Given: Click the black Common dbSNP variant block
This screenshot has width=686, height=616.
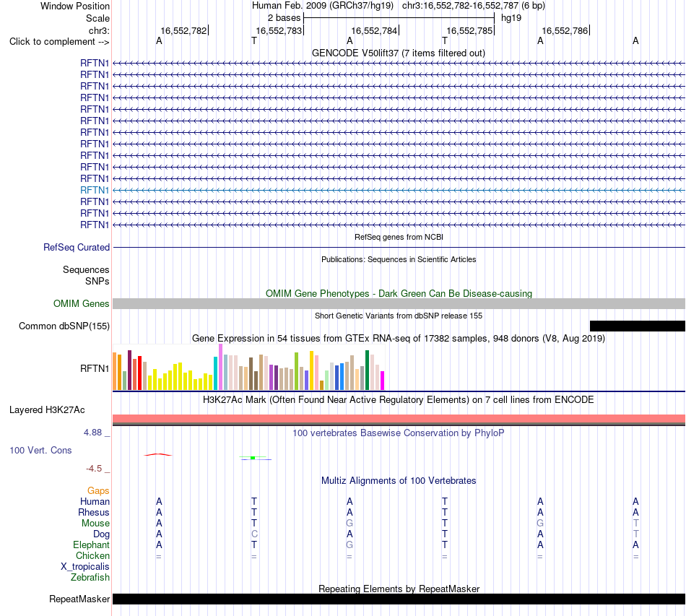Looking at the screenshot, I should click(x=638, y=326).
